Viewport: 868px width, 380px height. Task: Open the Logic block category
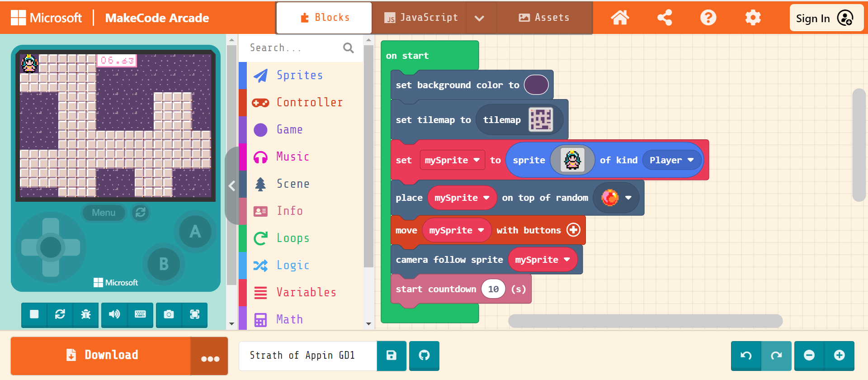301,265
